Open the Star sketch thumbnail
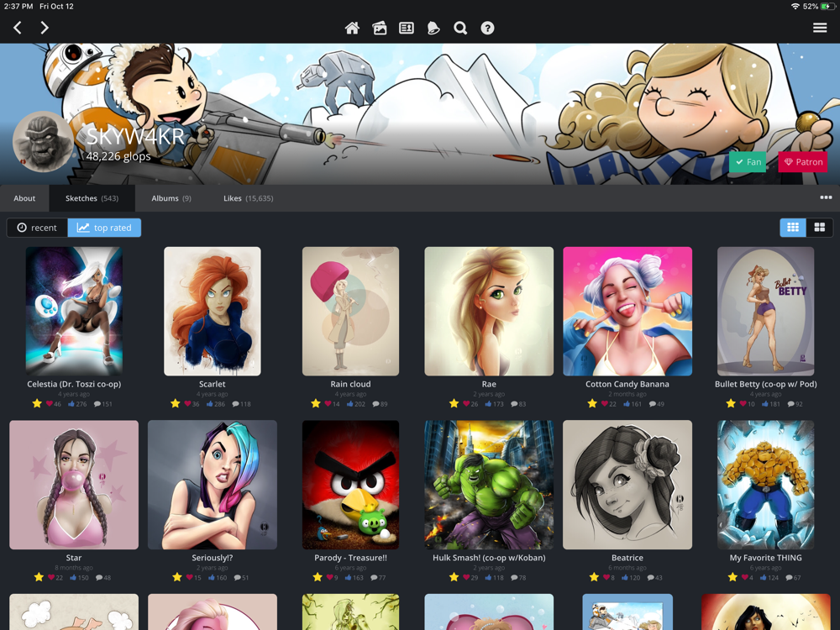Viewport: 840px width, 630px height. coord(74,485)
